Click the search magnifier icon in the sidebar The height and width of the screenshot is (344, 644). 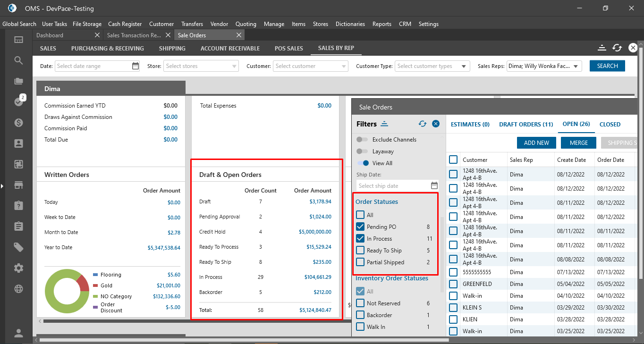(x=18, y=60)
